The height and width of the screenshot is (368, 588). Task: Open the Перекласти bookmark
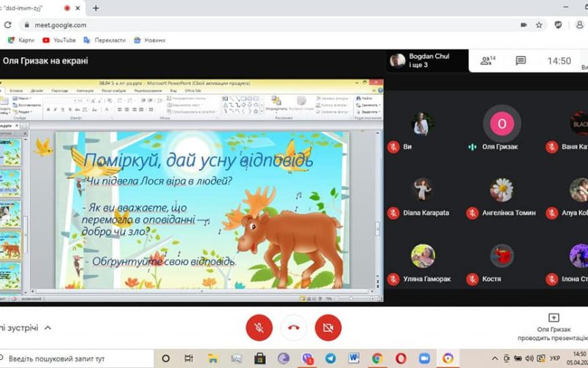coord(105,40)
